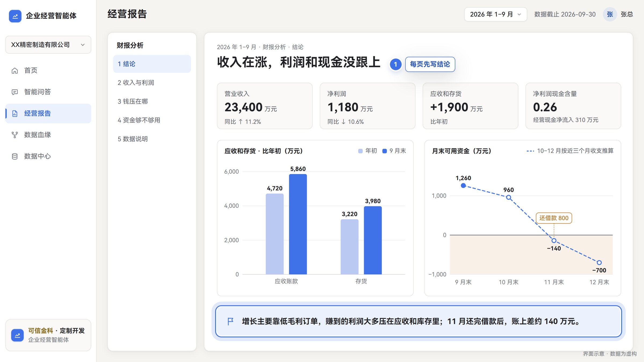Click the 经营报告 page title
The width and height of the screenshot is (644, 362).
coord(127,14)
